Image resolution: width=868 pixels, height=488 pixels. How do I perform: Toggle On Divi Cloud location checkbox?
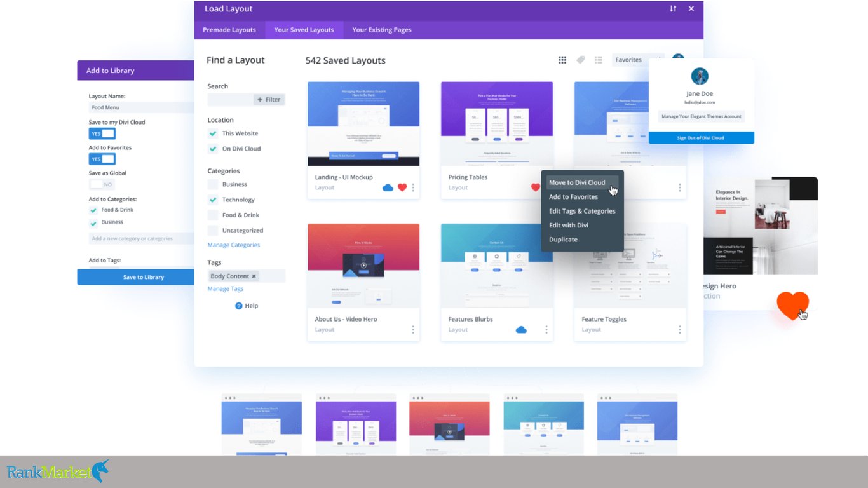[x=213, y=149]
